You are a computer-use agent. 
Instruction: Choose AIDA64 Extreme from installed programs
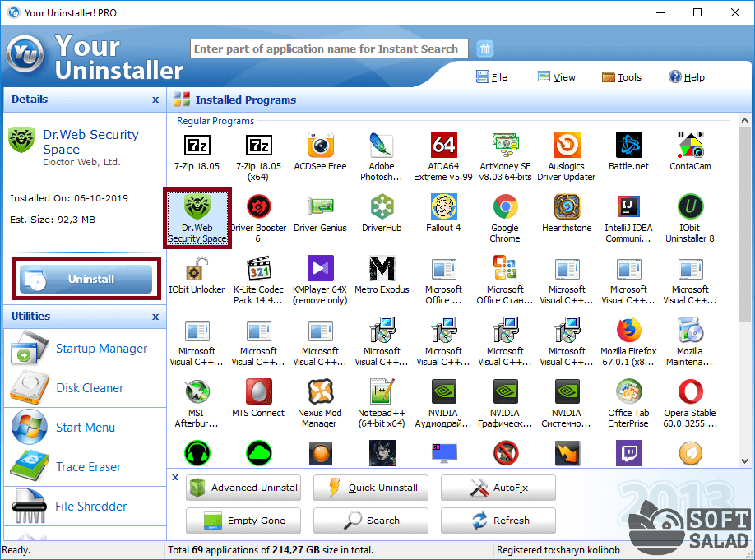coord(443,146)
